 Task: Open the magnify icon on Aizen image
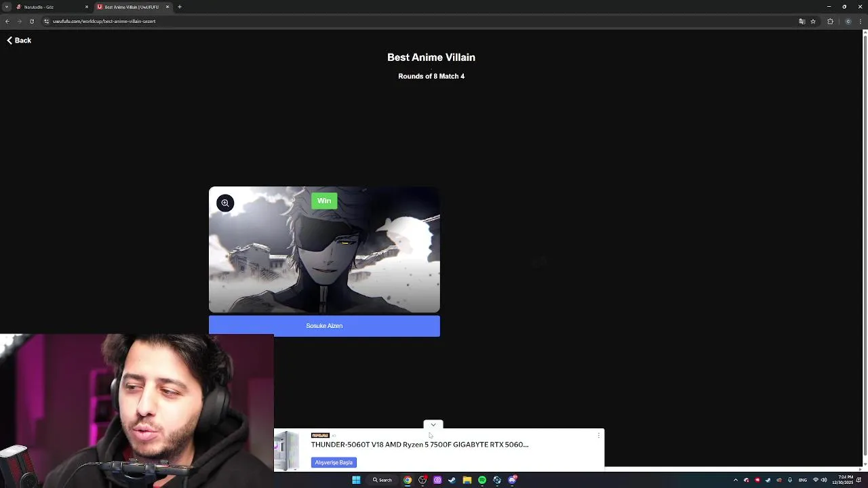(225, 203)
